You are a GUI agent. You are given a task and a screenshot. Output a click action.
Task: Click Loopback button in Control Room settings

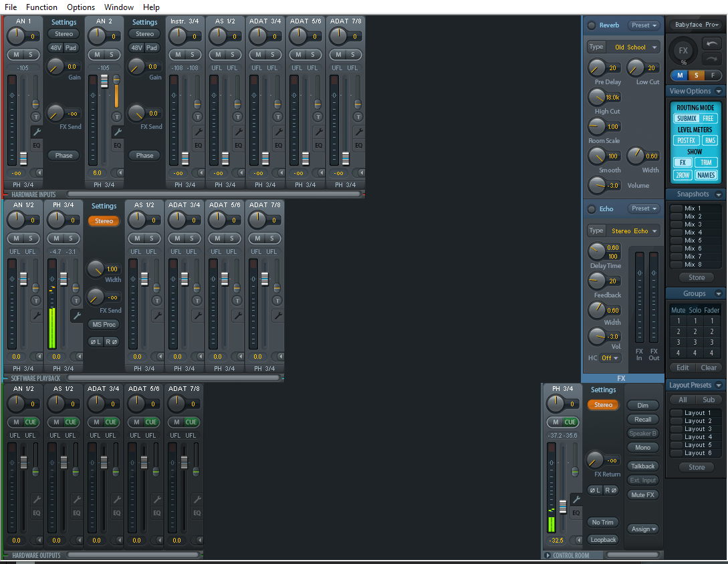(603, 540)
